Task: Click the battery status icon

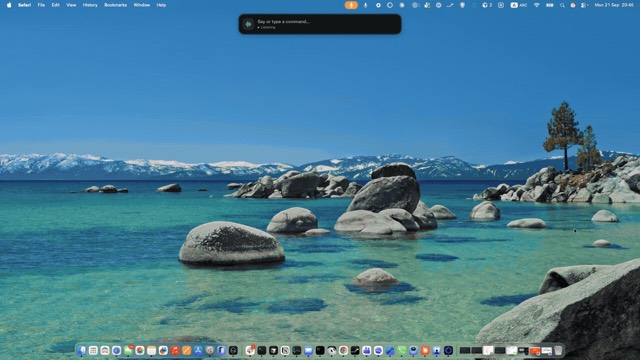Action: click(550, 5)
